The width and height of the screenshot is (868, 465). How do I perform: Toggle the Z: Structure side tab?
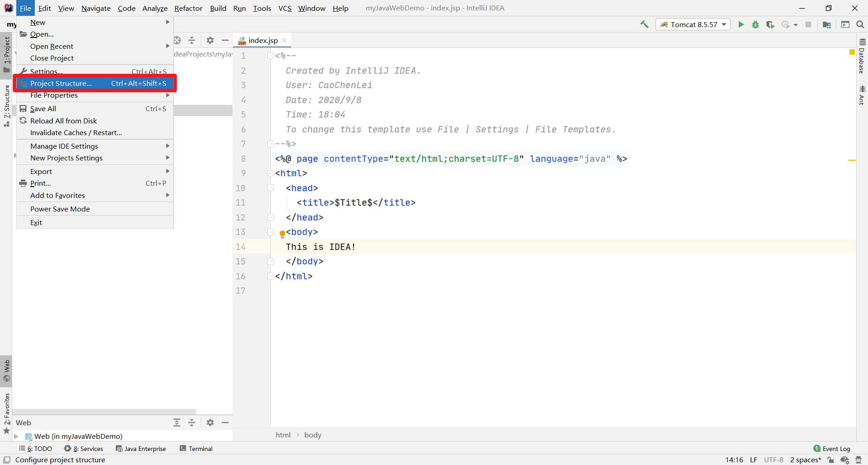point(6,105)
